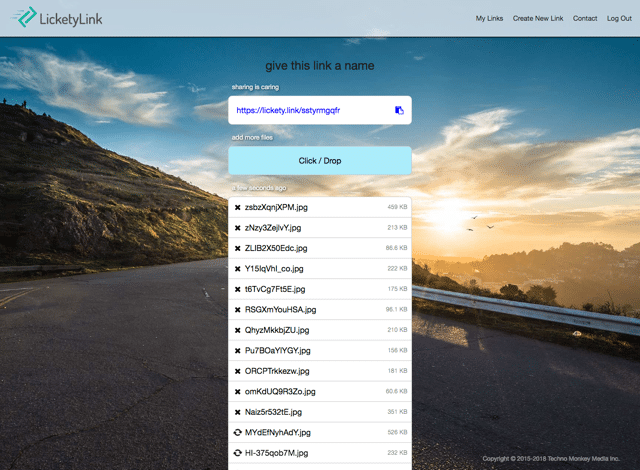Select the RSGXmYouHSA.jpg file name

[280, 310]
